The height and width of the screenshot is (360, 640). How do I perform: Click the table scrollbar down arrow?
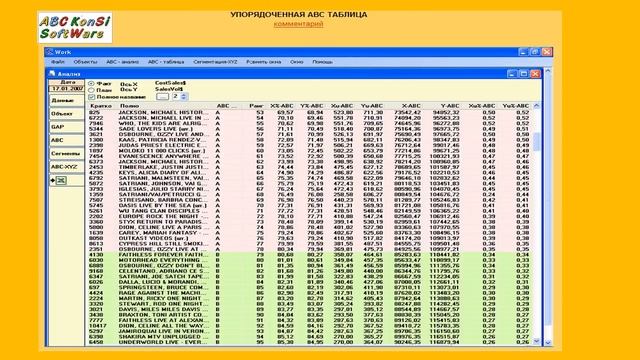click(536, 341)
